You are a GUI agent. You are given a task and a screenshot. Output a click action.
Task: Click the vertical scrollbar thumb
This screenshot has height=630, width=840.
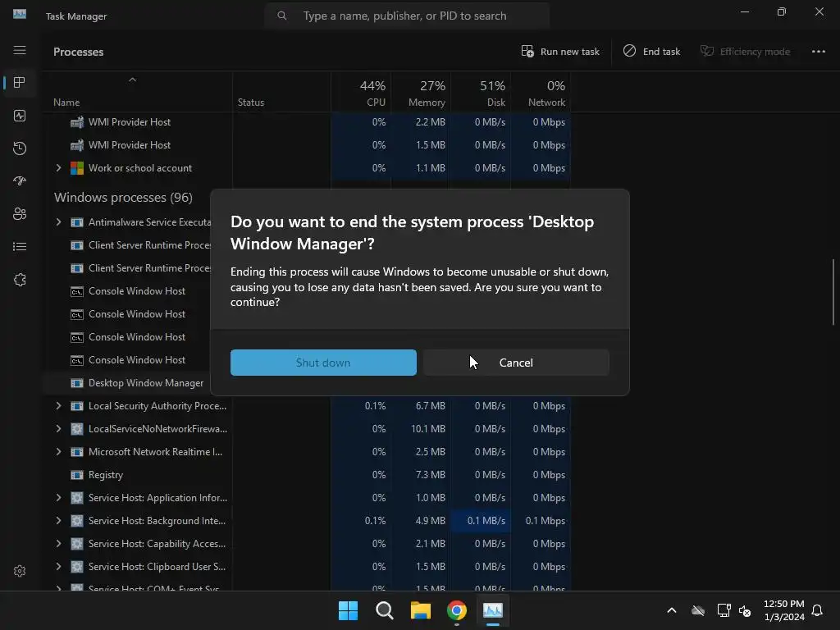pyautogui.click(x=833, y=292)
